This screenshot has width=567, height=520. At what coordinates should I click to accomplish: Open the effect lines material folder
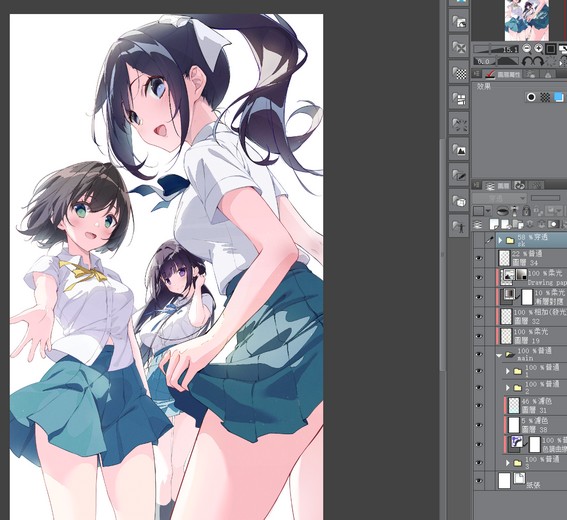459,124
